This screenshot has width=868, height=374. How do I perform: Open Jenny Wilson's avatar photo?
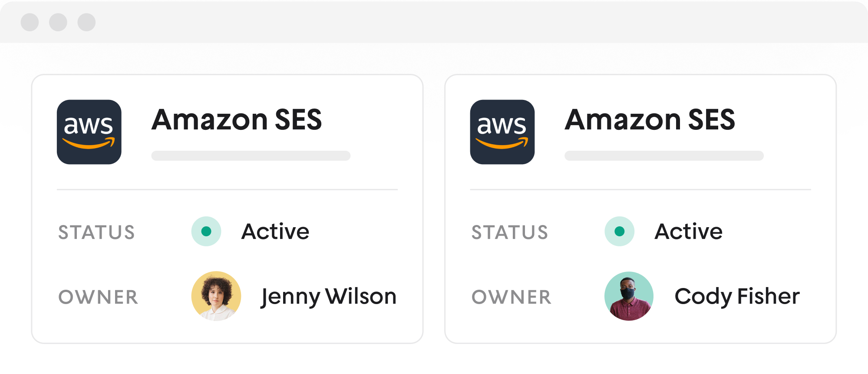pyautogui.click(x=216, y=296)
